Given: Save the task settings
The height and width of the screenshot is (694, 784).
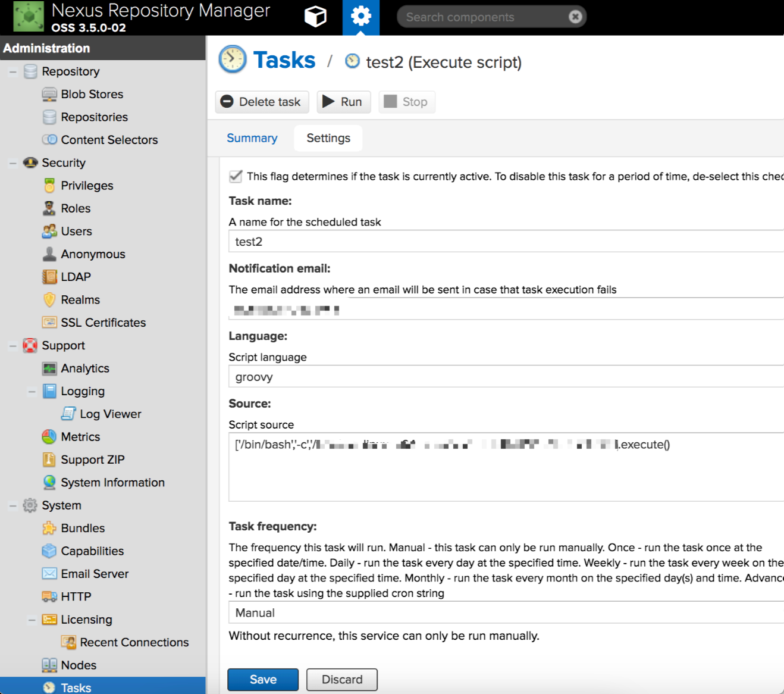Looking at the screenshot, I should 263,680.
